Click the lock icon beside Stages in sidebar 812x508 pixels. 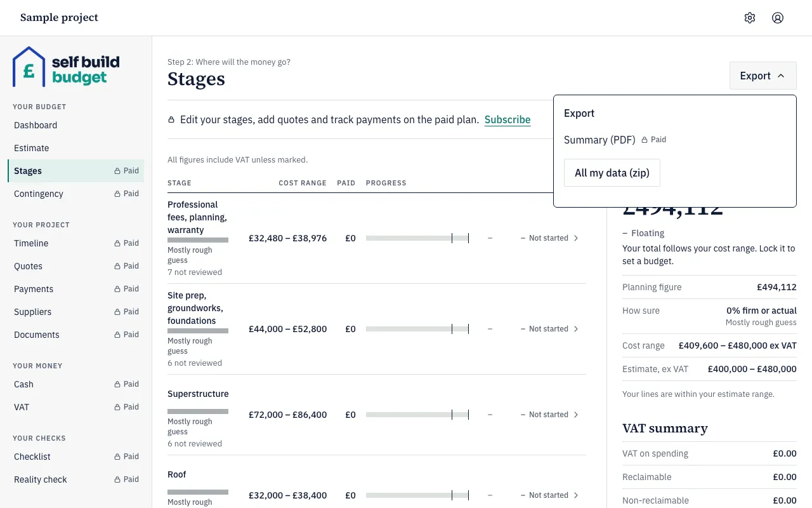(x=117, y=171)
